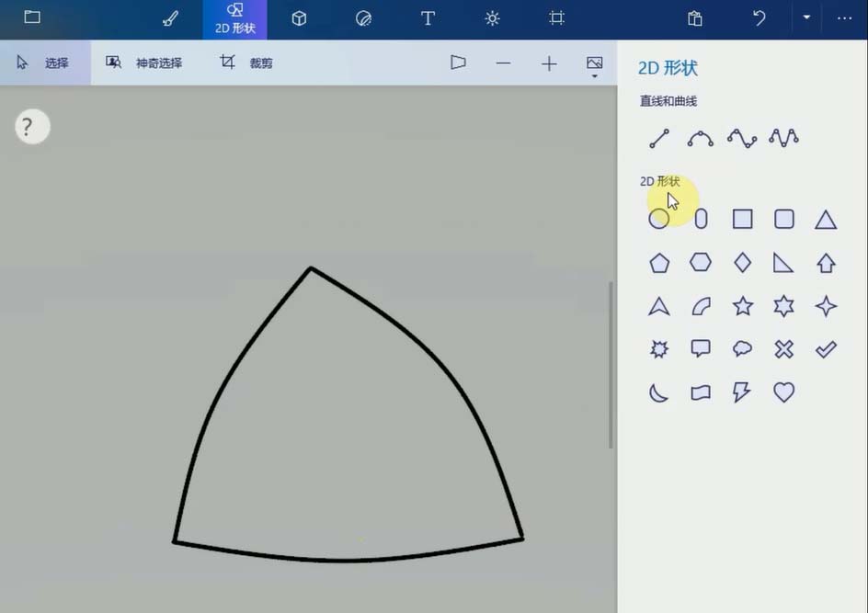Select the circle shape
Screen dimensions: 868x613
pyautogui.click(x=658, y=219)
